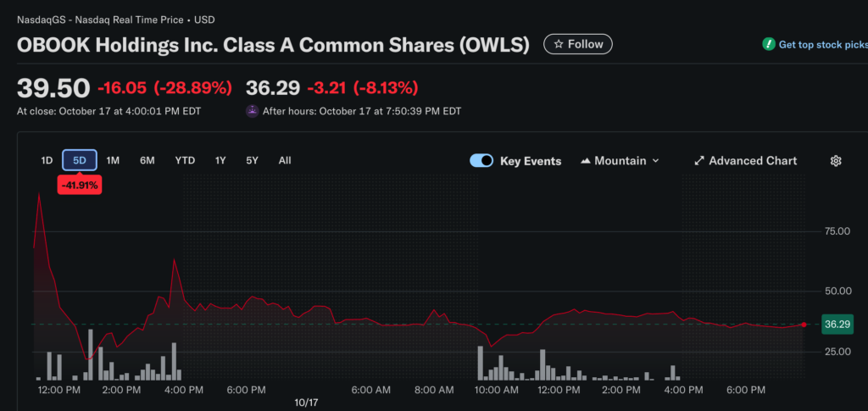The image size is (868, 411).
Task: Expand the Mountain chart type dropdown
Action: click(x=655, y=161)
